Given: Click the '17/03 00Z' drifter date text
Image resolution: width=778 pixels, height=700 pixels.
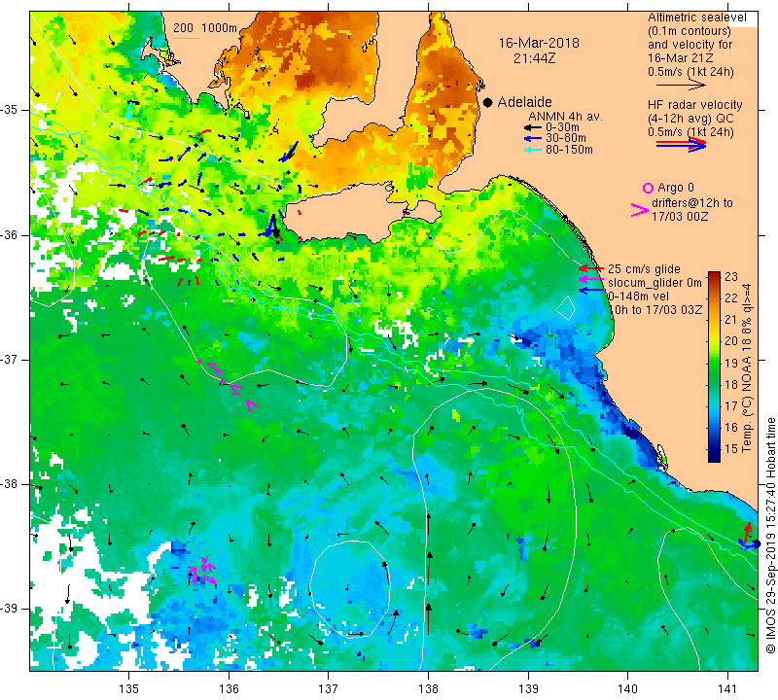Looking at the screenshot, I should point(680,216).
